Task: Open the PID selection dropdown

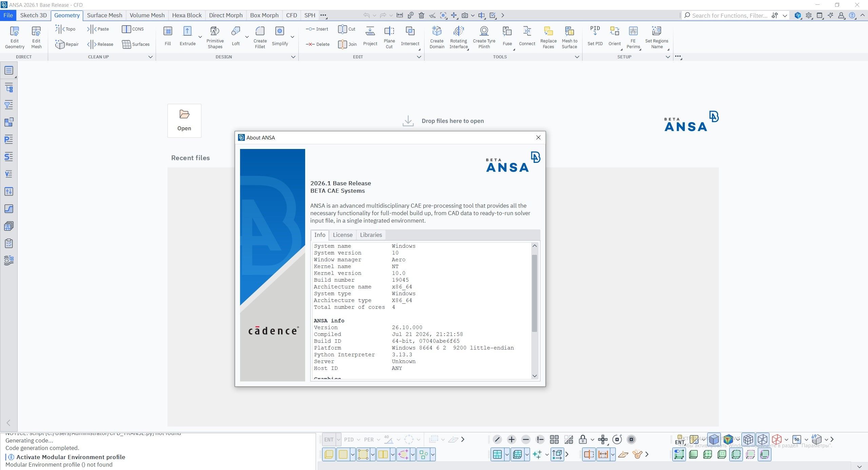Action: (358, 439)
